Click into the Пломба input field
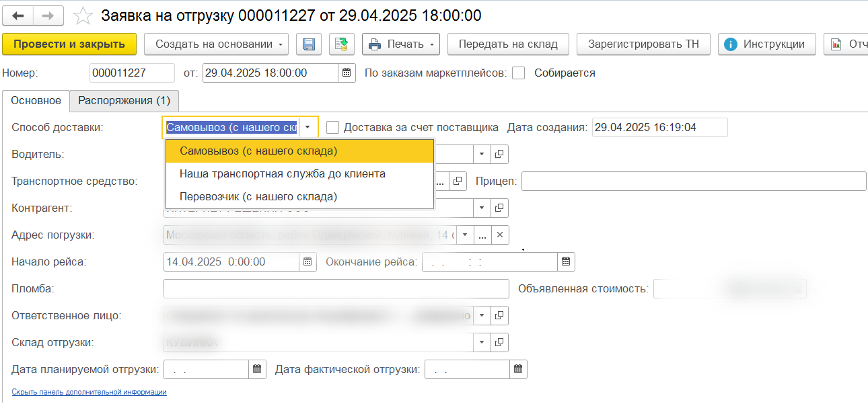Image resolution: width=868 pixels, height=408 pixels. coord(336,288)
